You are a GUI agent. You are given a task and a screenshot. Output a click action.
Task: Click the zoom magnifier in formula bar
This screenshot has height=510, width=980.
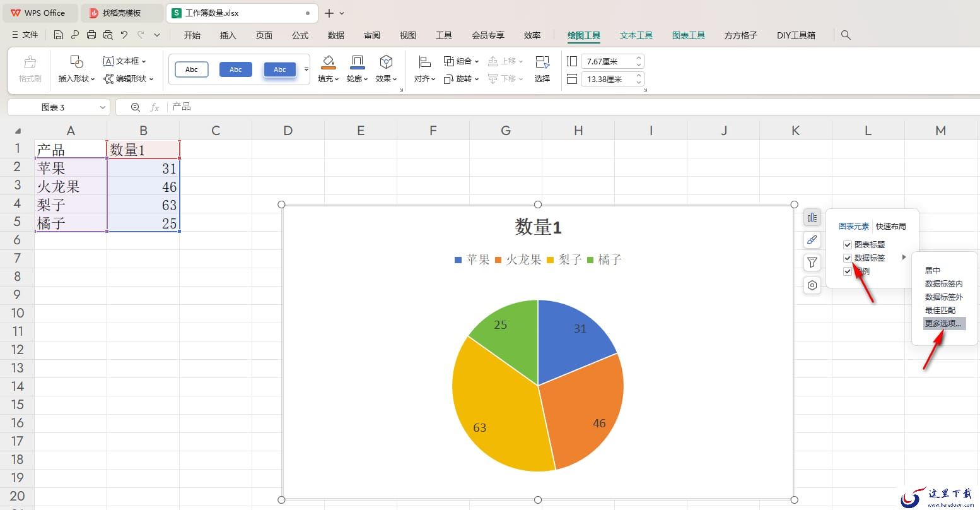pyautogui.click(x=136, y=107)
